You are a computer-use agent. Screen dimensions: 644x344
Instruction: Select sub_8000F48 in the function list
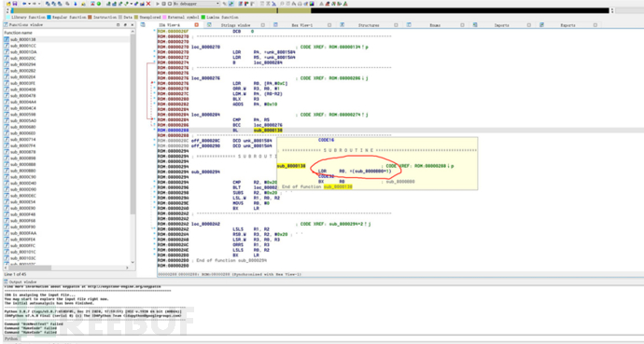pos(67,214)
